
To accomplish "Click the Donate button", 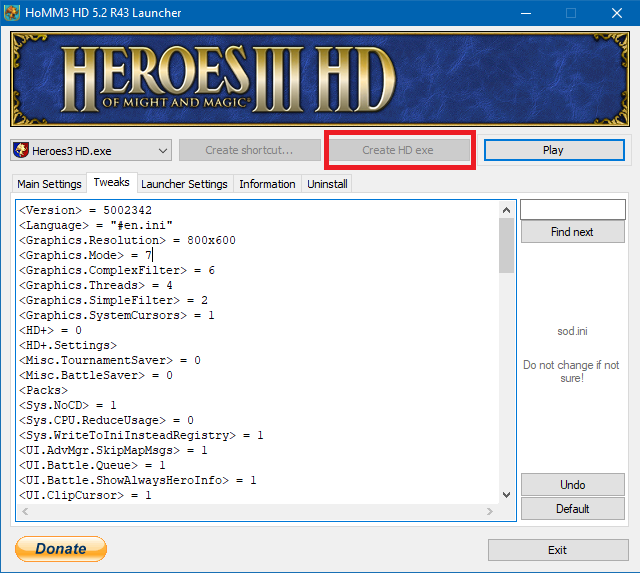I will click(x=61, y=549).
